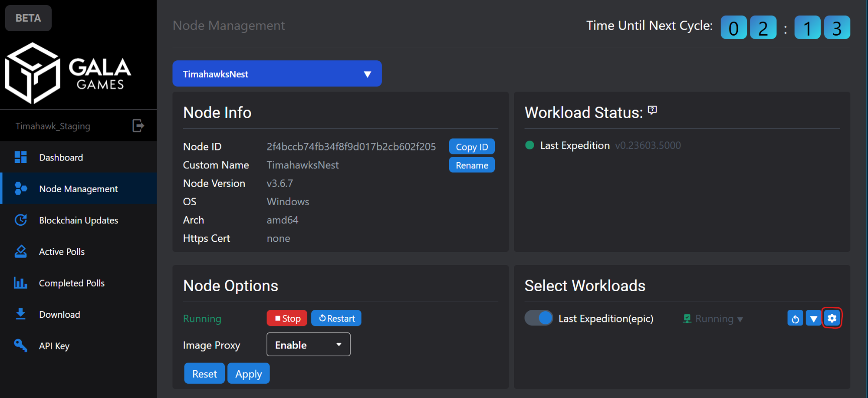Open Last Expedition workload settings gear
The width and height of the screenshot is (868, 398).
832,318
